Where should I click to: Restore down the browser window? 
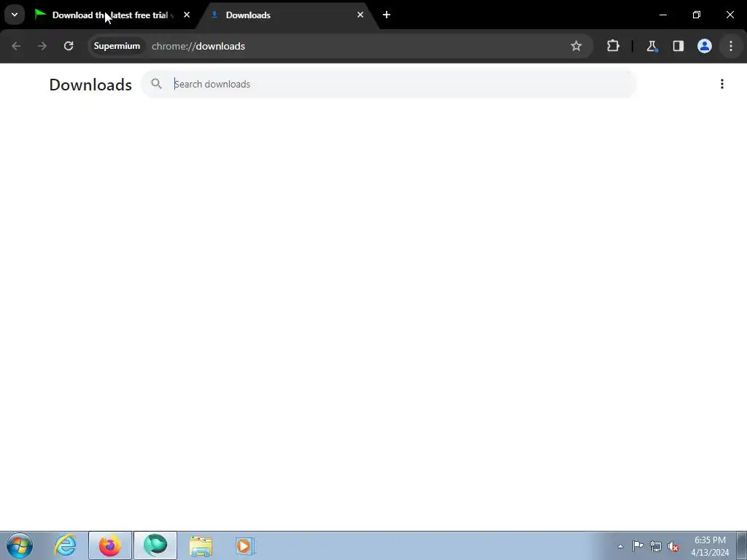697,15
